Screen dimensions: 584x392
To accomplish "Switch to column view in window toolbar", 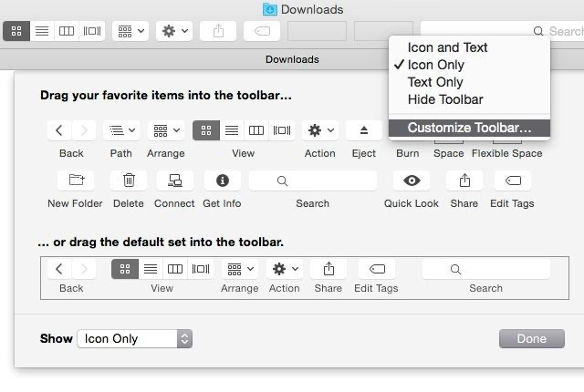I will (67, 31).
